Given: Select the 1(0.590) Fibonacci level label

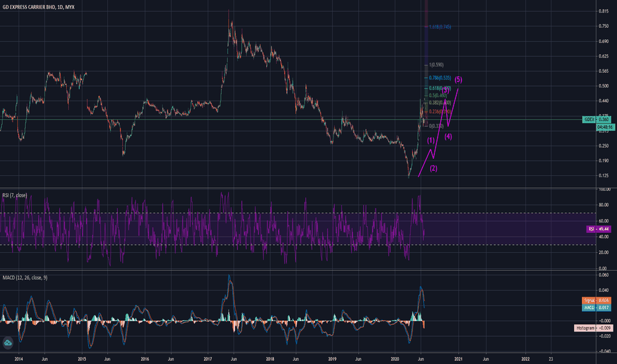Looking at the screenshot, I should tap(436, 65).
